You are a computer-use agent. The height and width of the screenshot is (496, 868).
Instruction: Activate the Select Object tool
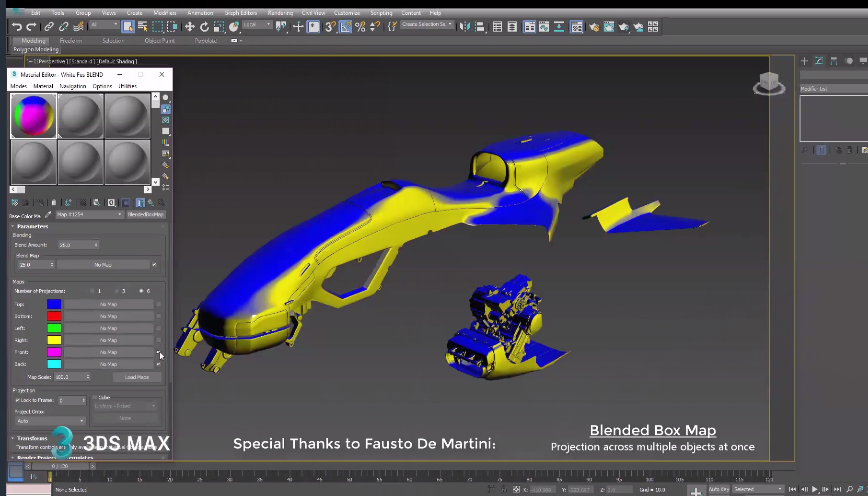[x=128, y=27]
